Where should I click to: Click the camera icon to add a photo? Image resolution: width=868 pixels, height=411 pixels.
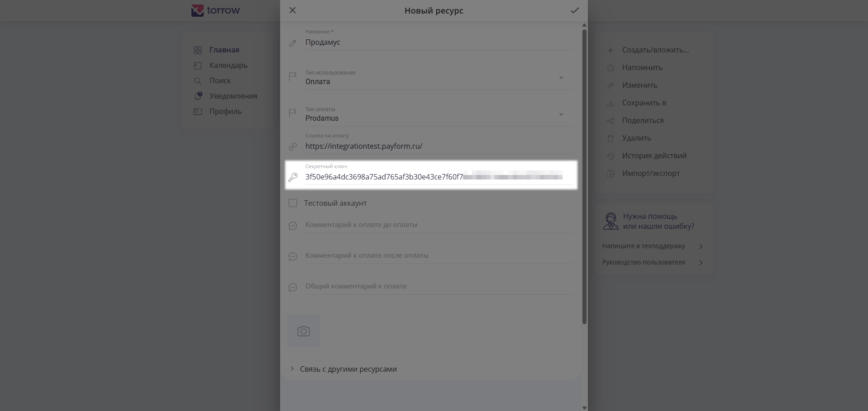coord(304,331)
